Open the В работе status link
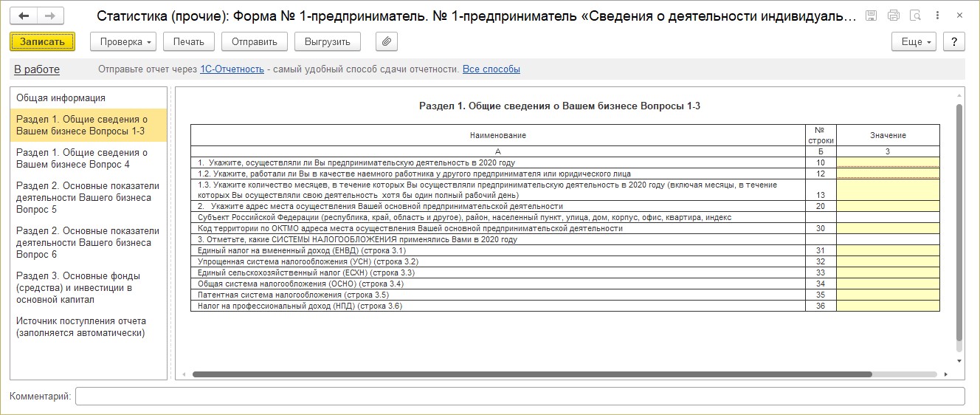 click(x=37, y=69)
